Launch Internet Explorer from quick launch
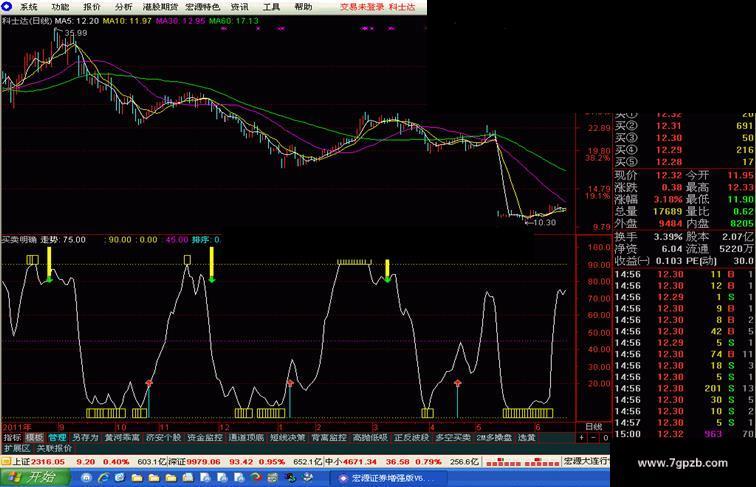 pos(103,478)
